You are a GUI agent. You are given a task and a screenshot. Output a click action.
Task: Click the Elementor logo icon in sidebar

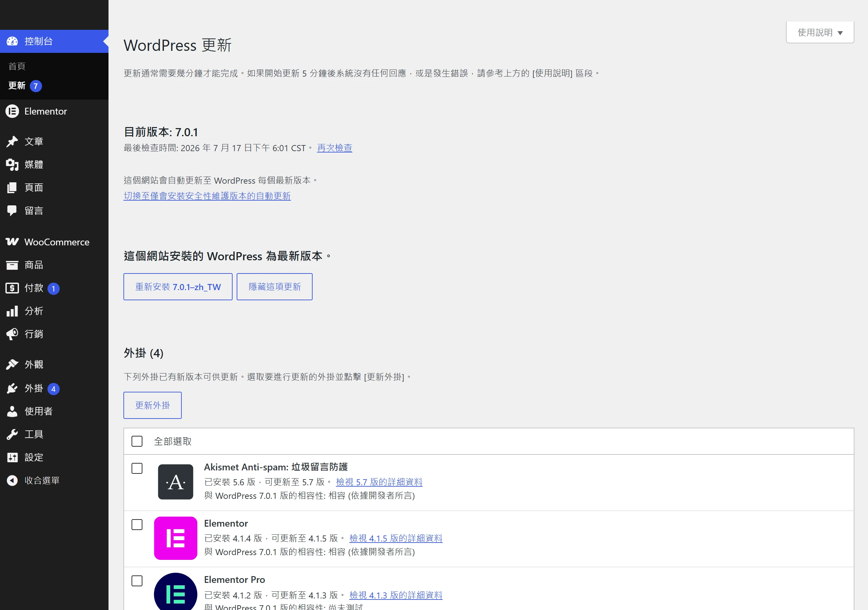point(12,111)
